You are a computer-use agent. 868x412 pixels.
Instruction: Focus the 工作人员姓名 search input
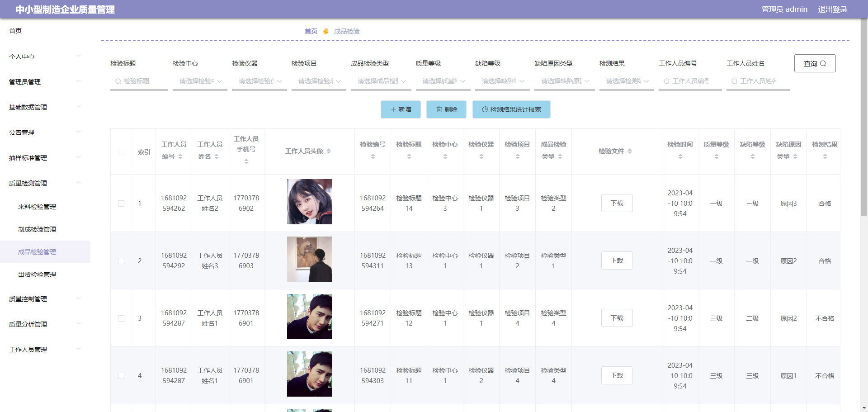tap(758, 81)
